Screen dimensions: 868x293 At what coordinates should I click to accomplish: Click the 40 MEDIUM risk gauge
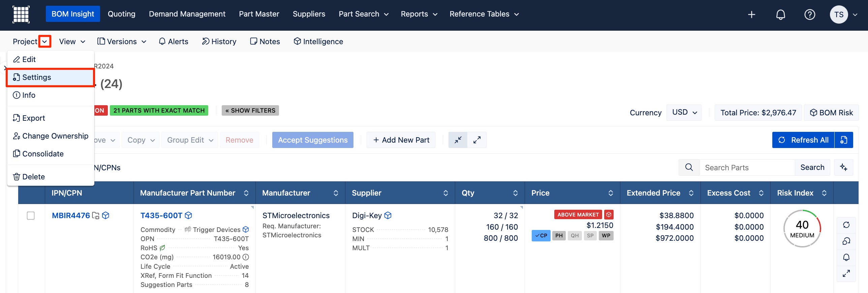point(802,229)
